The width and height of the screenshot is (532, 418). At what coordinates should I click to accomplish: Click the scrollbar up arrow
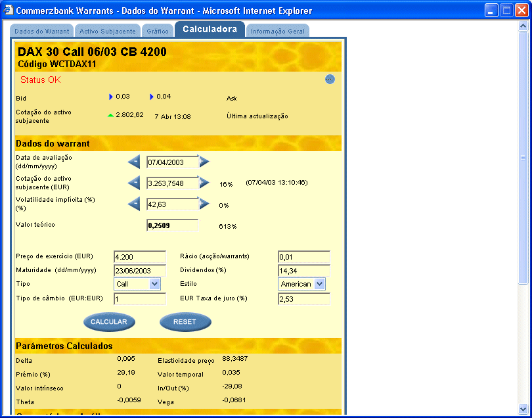pyautogui.click(x=523, y=26)
